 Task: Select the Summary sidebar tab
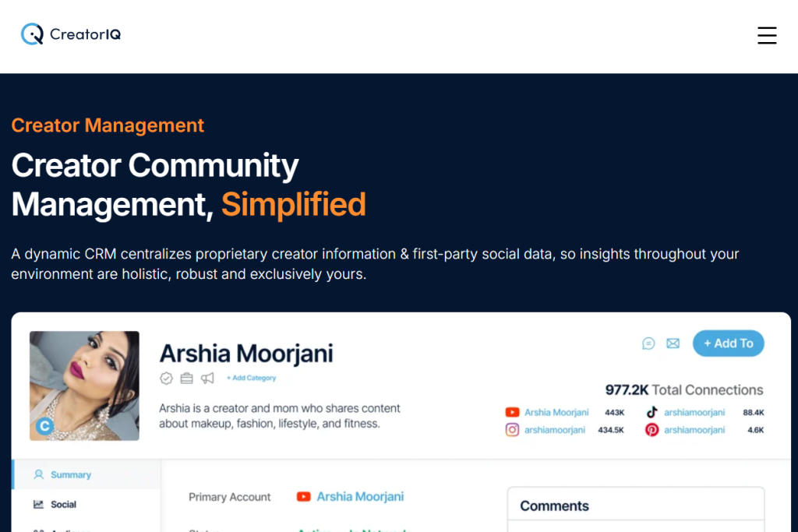(70, 474)
